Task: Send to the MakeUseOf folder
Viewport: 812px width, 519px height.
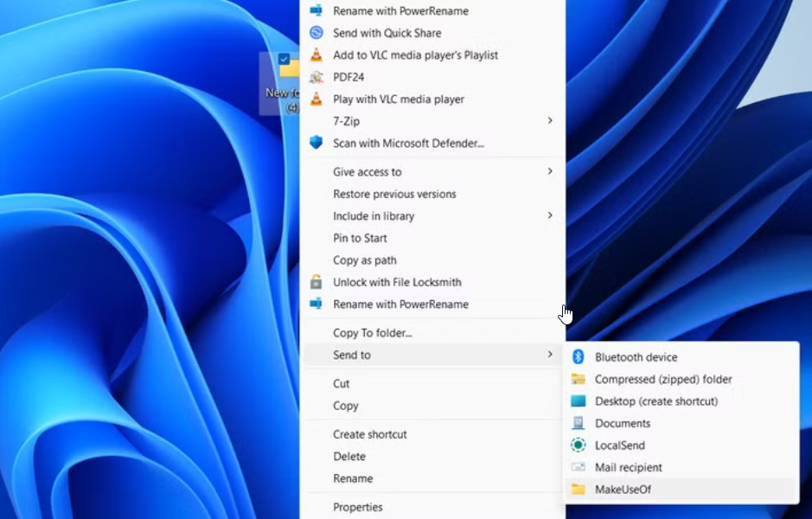Action: [x=623, y=490]
